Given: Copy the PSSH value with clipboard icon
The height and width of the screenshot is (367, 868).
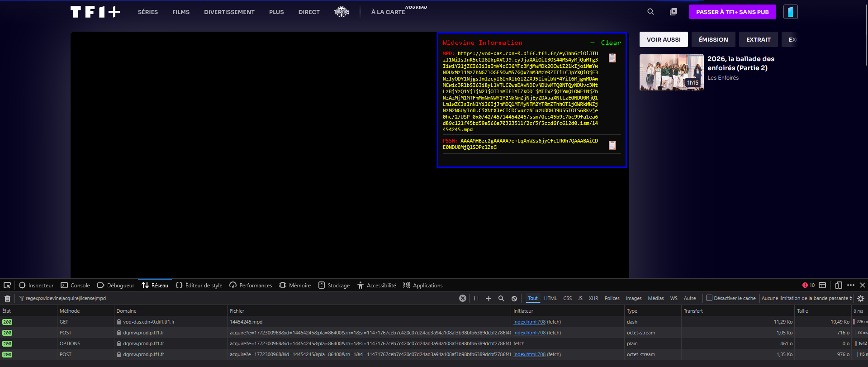Looking at the screenshot, I should [x=612, y=145].
